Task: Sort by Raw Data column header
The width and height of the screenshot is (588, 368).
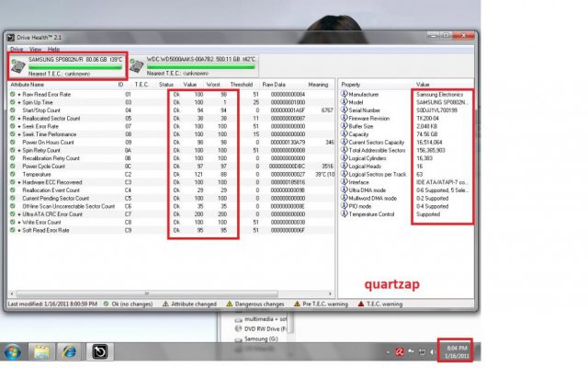Action: point(274,85)
